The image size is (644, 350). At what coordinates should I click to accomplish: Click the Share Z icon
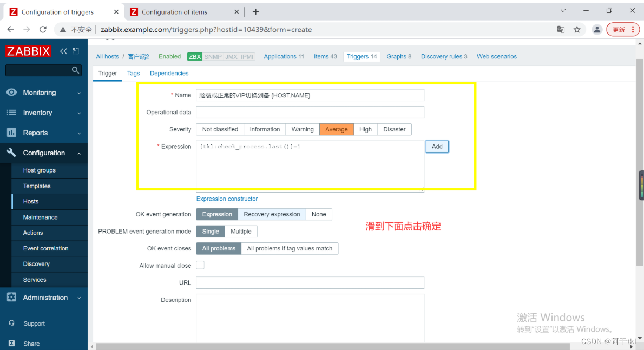click(11, 344)
